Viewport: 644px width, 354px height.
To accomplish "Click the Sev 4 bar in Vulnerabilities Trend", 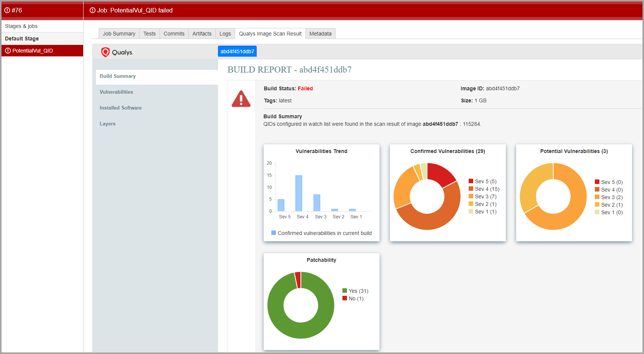I will pyautogui.click(x=299, y=193).
